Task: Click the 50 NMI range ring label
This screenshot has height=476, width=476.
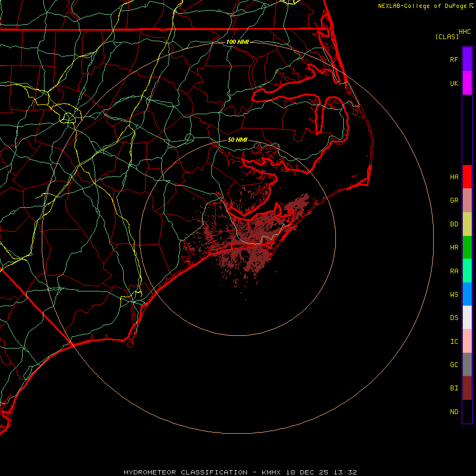Action: click(237, 140)
